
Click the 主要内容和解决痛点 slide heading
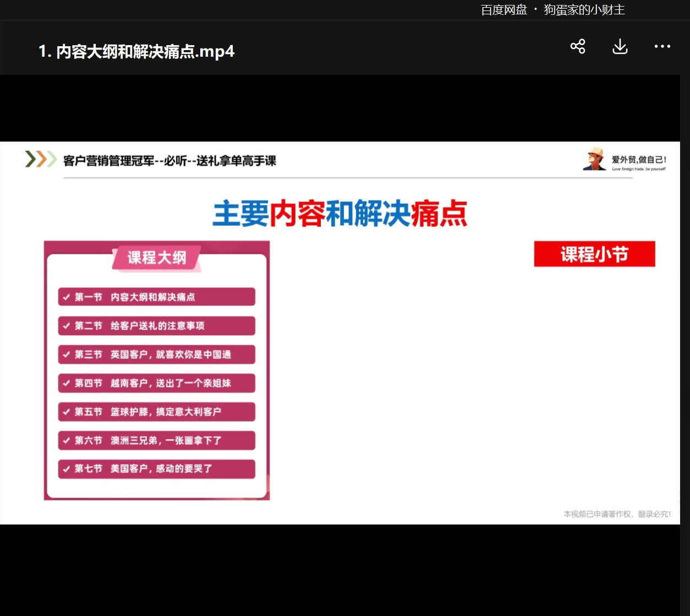pos(340,214)
